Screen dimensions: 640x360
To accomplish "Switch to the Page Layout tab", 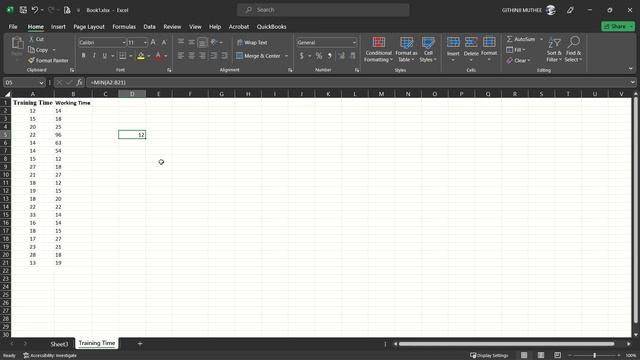I will 89,27.
